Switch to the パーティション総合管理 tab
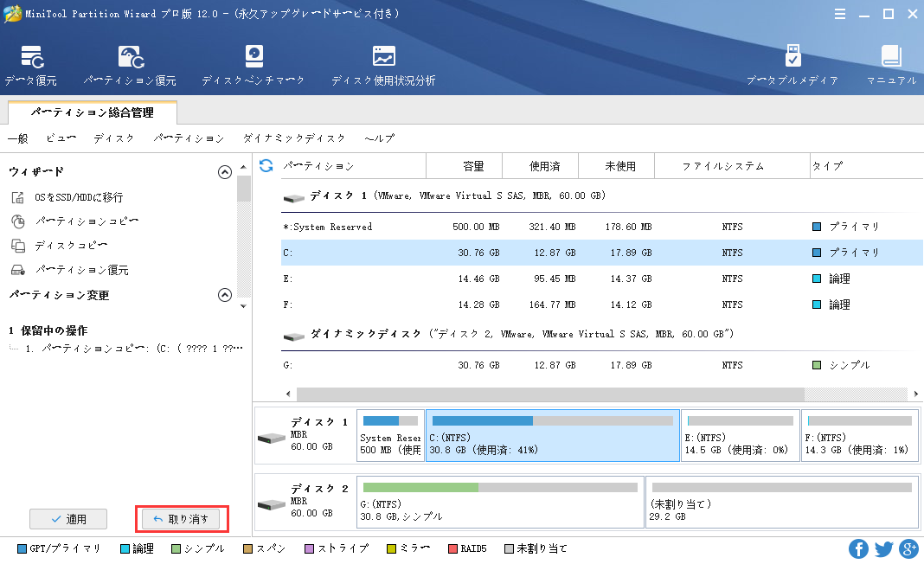 tap(91, 112)
